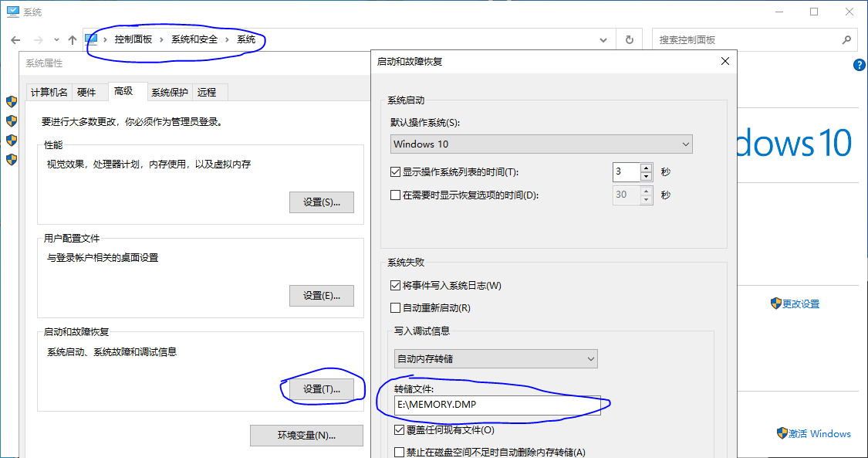Decrease the OS list time spinner

[x=646, y=177]
